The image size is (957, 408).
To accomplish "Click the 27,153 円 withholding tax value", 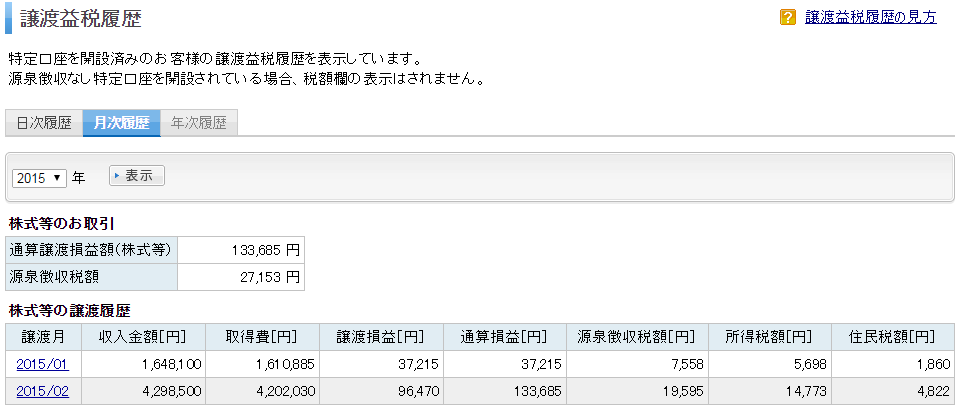I will pos(269,277).
